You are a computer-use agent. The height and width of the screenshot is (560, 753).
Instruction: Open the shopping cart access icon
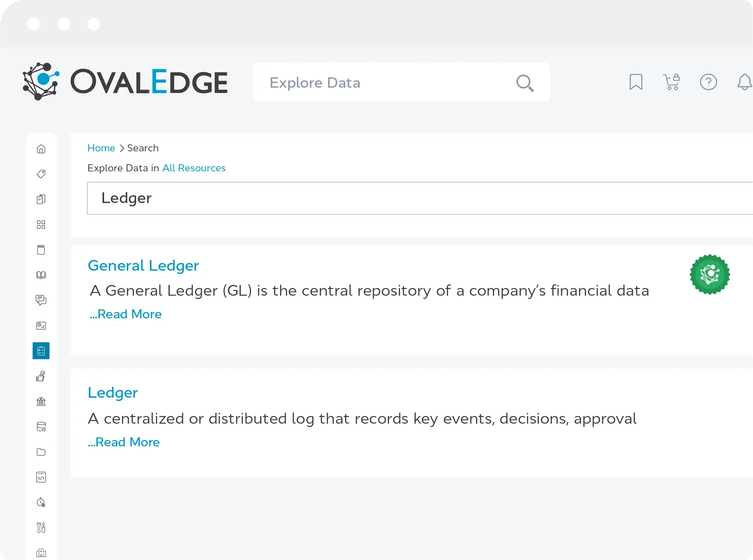(672, 82)
